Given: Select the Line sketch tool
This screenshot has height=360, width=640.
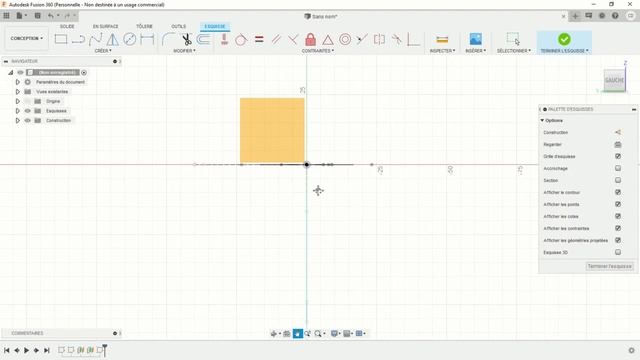Looking at the screenshot, I should click(78, 39).
